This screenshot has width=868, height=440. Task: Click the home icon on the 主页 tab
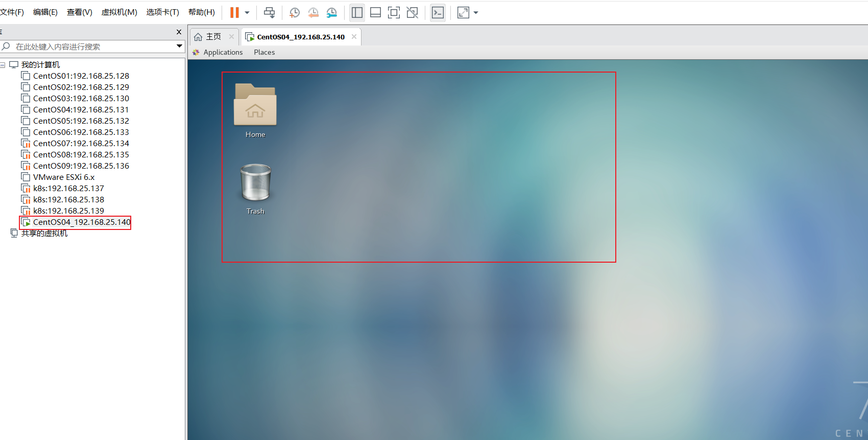(198, 37)
